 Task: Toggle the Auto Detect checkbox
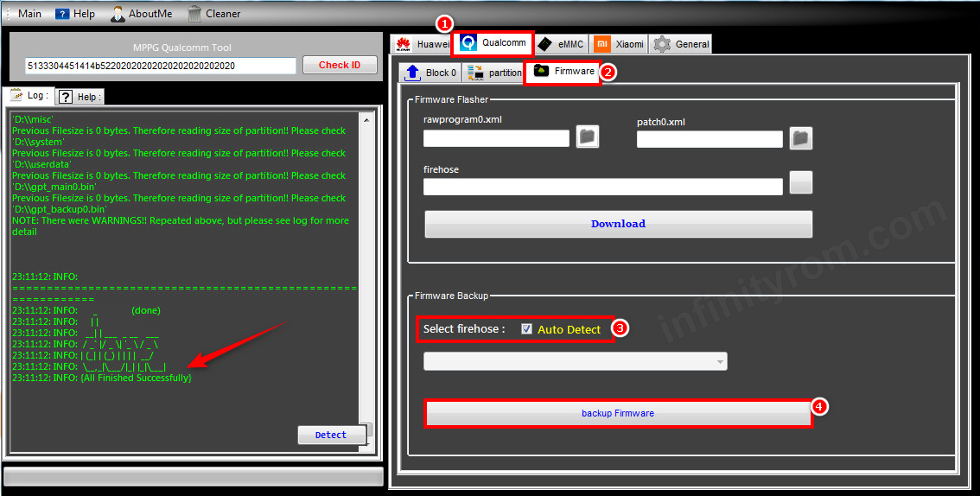coord(527,329)
